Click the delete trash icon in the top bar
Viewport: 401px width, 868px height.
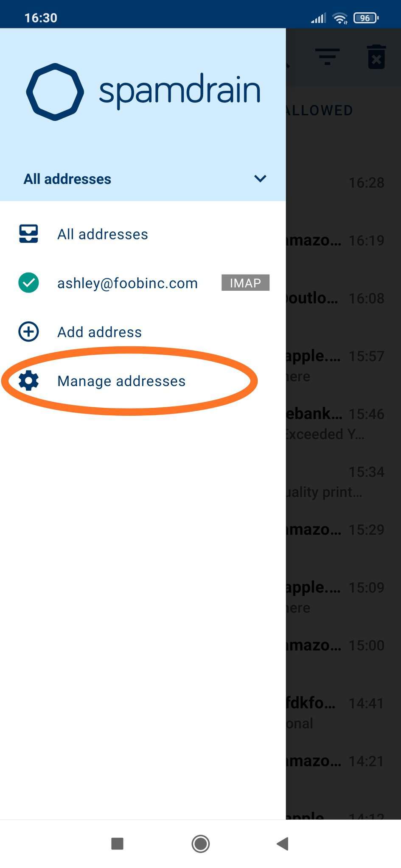pyautogui.click(x=376, y=57)
